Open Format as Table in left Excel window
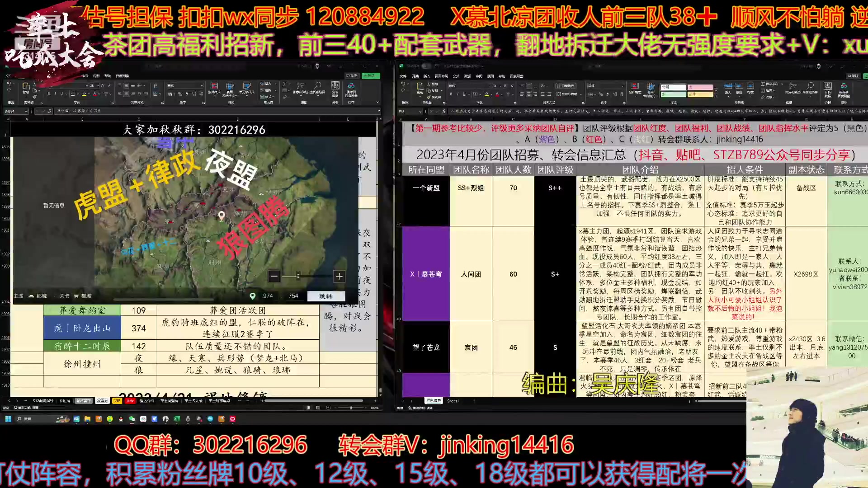Image resolution: width=868 pixels, height=488 pixels. click(x=230, y=89)
